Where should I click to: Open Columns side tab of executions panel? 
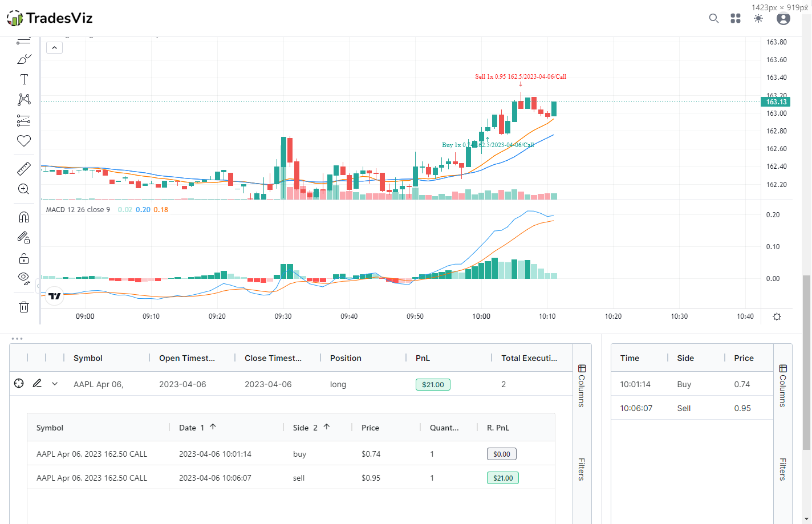tap(783, 386)
